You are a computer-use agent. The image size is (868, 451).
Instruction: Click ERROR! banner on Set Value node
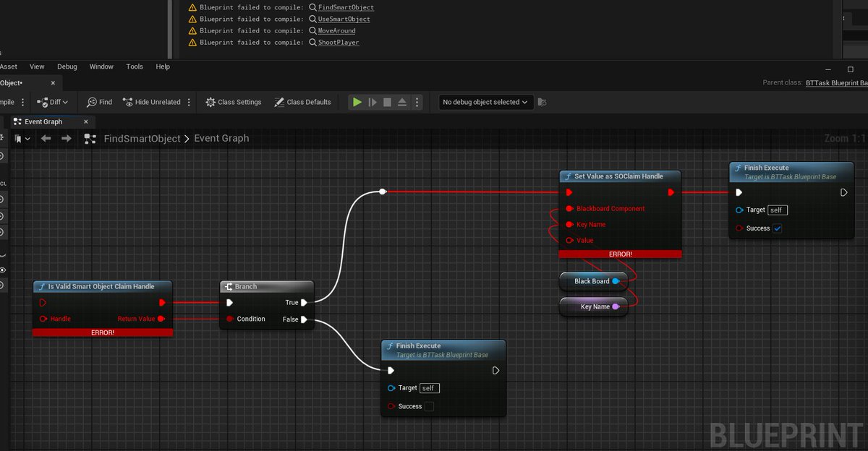pyautogui.click(x=621, y=254)
